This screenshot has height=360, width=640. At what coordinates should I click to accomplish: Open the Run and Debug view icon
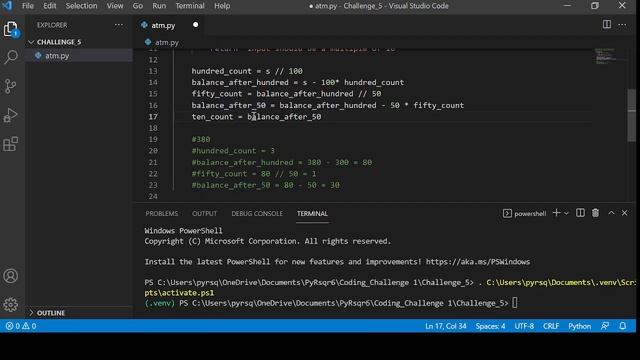tap(11, 115)
